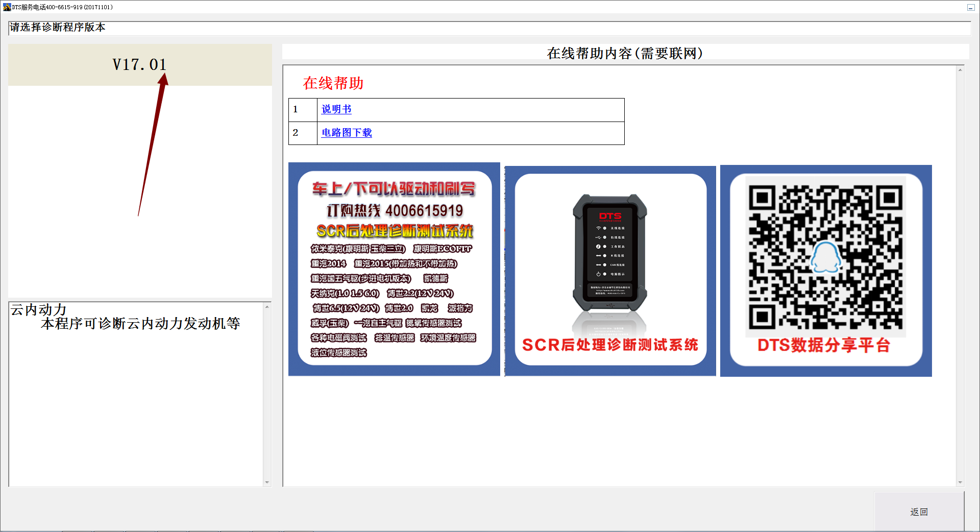
Task: Click the 在线帮助内容(需要联网) header
Action: 625,53
